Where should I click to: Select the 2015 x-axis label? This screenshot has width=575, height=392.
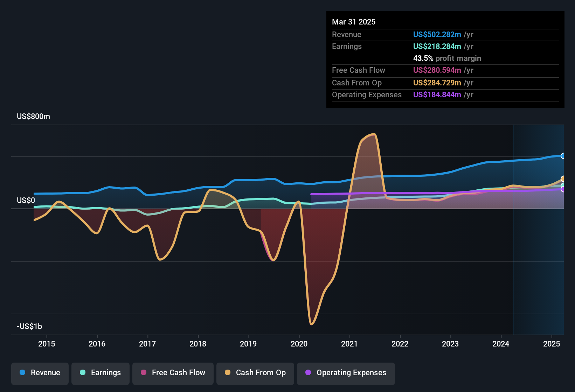click(47, 344)
